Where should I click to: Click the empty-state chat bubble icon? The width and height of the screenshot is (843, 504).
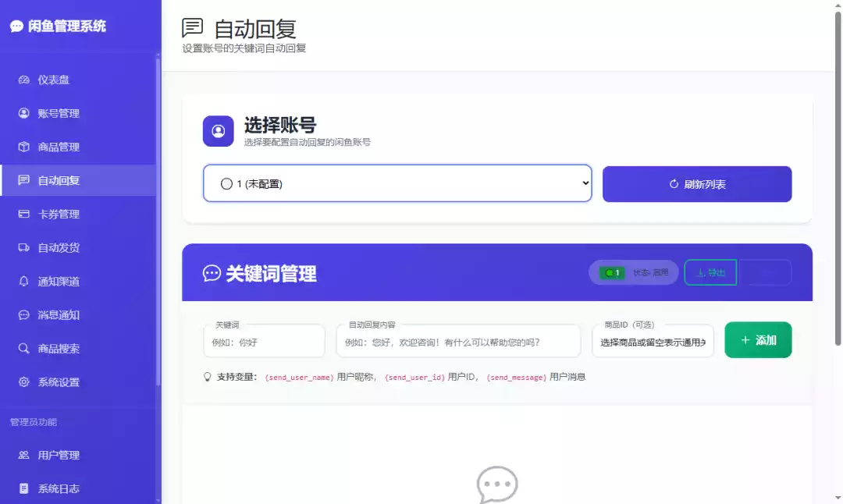point(496,484)
